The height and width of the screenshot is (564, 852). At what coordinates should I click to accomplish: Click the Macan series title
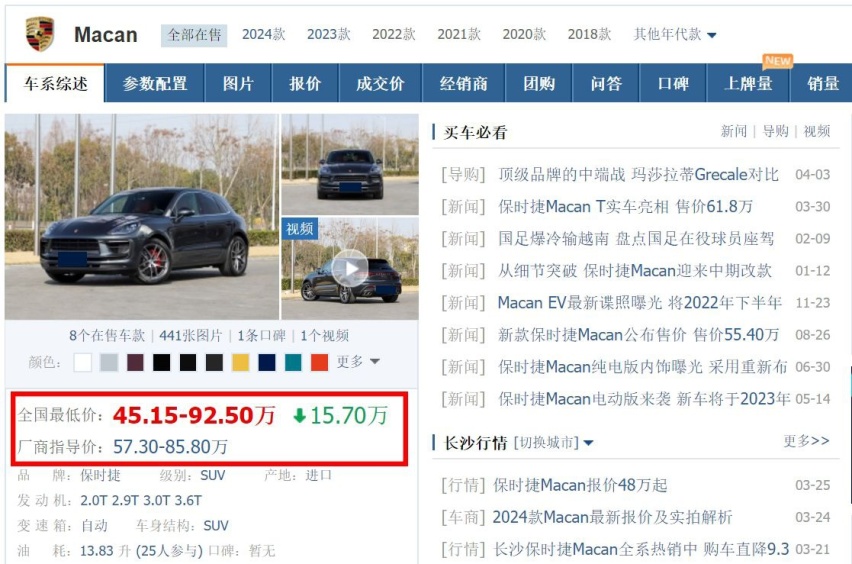click(x=105, y=35)
